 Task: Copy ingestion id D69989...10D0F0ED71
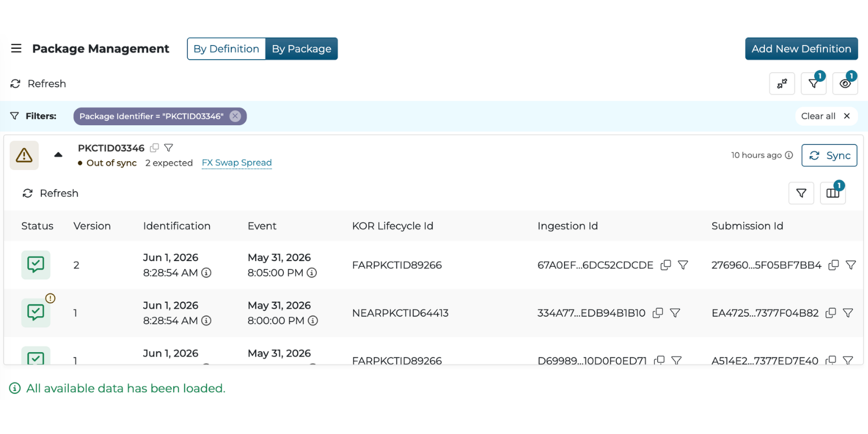point(659,360)
